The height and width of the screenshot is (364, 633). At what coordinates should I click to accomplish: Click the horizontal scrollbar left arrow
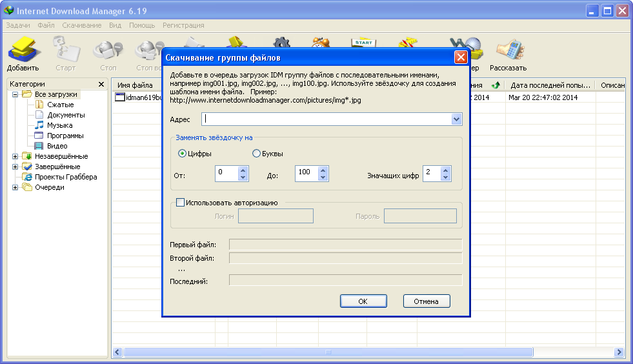click(x=117, y=352)
